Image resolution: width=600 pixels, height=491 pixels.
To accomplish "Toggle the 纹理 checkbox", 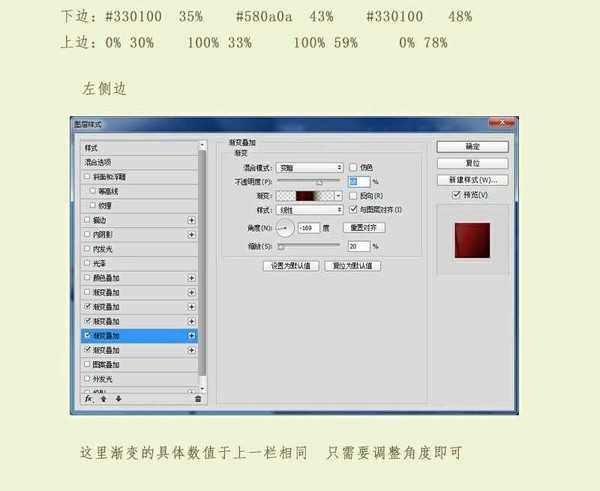I will point(92,205).
